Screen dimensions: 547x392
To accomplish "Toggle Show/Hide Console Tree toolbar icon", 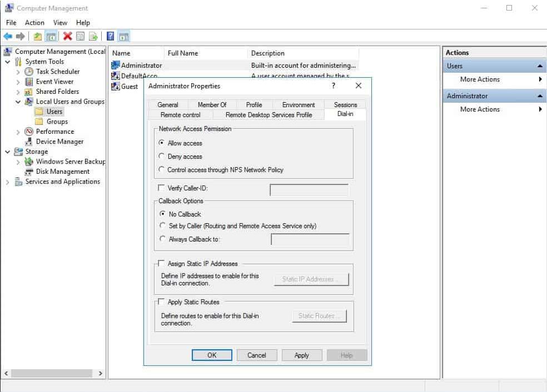I will (x=51, y=36).
